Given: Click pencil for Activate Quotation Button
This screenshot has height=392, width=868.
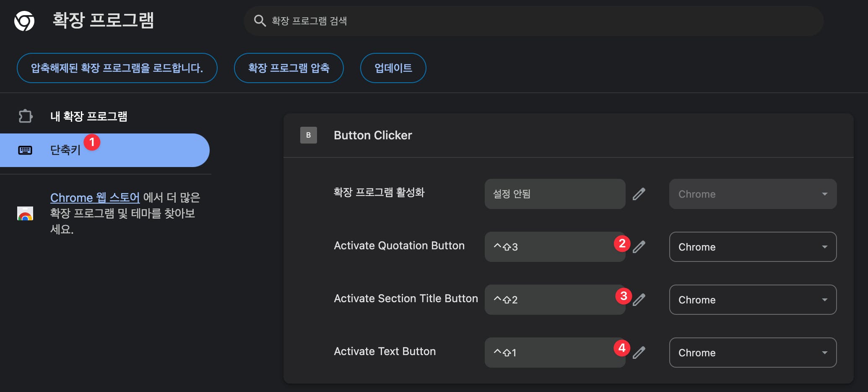Looking at the screenshot, I should click(x=639, y=247).
